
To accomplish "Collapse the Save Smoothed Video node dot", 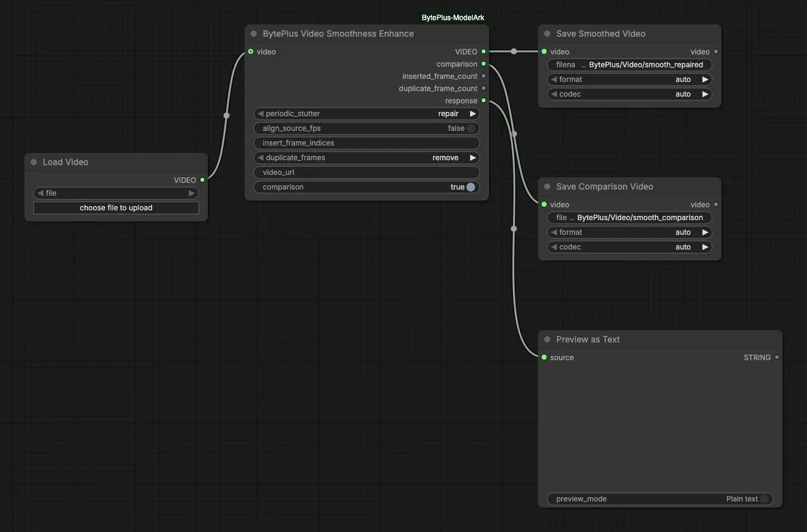I will [547, 34].
